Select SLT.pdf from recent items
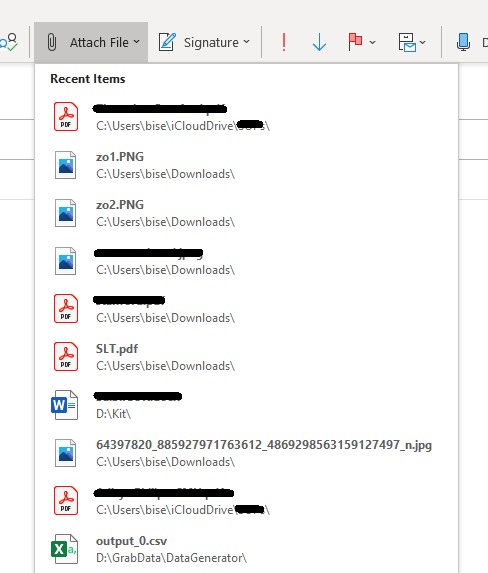 [246, 357]
